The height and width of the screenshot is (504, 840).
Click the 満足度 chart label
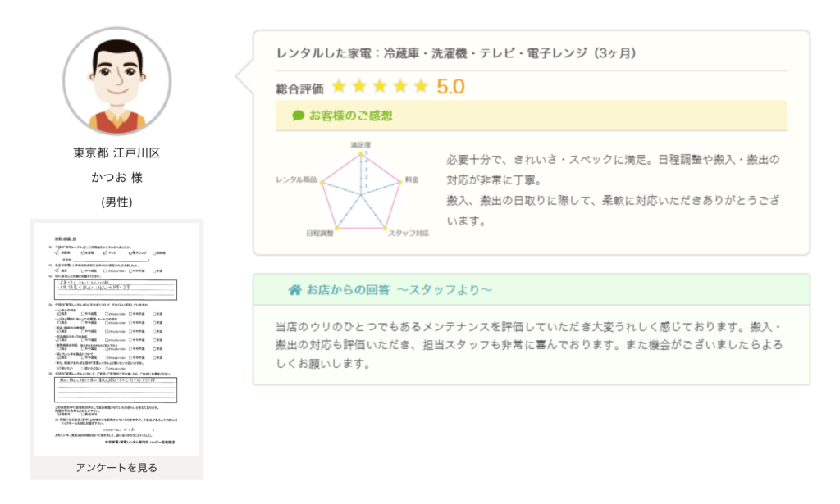pos(363,145)
